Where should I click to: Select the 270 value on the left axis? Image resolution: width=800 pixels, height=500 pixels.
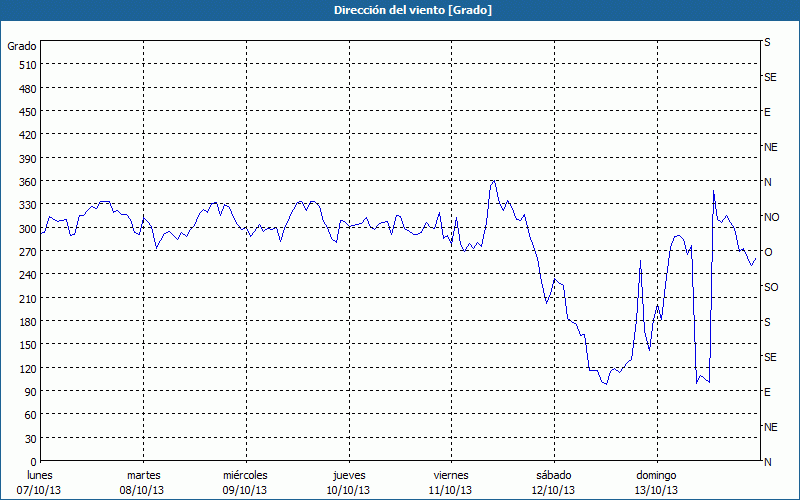25,252
